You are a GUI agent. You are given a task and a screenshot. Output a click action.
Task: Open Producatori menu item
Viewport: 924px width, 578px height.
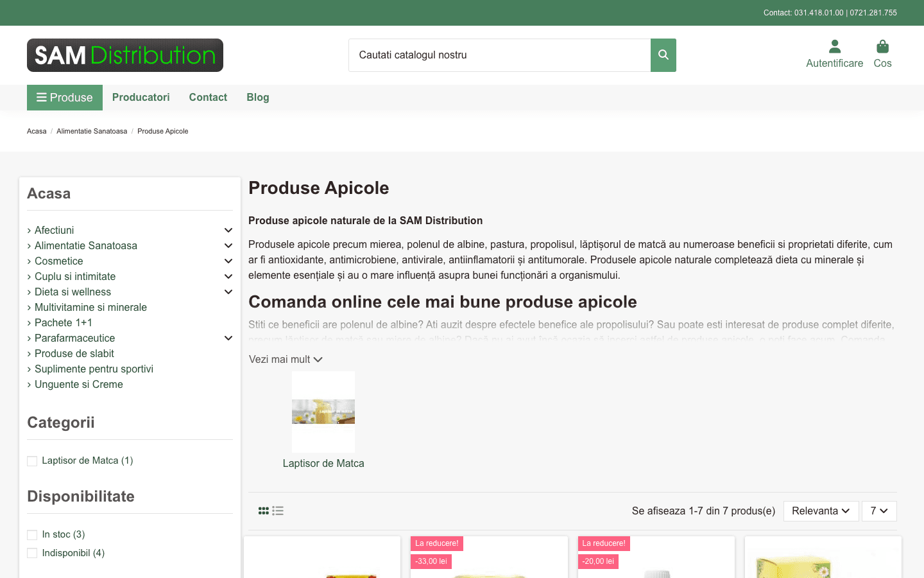point(141,98)
